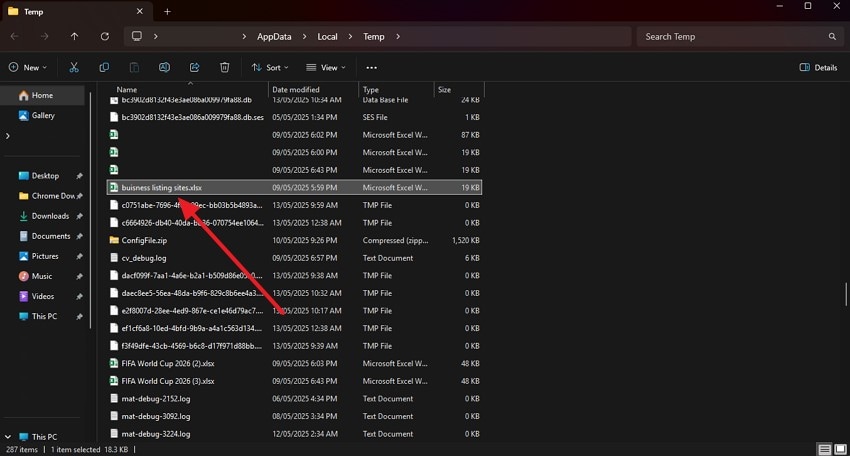Refresh the Temp folder view
Image resolution: width=850 pixels, height=456 pixels.
point(105,36)
